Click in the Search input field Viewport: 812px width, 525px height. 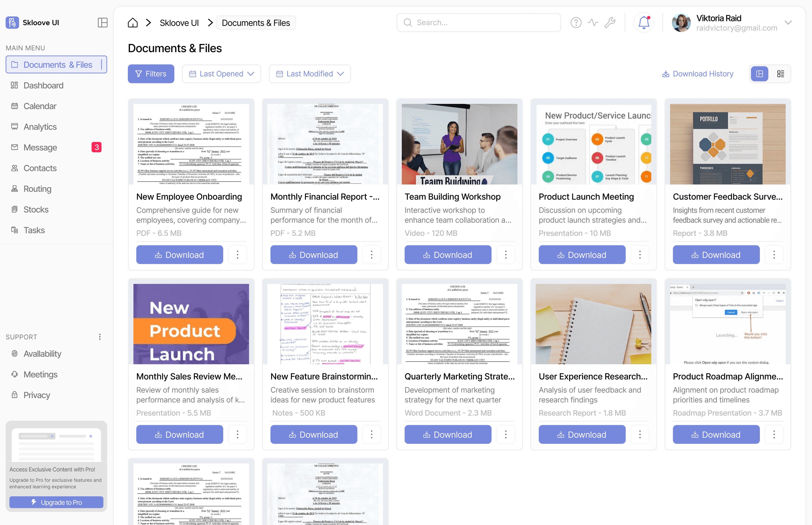[479, 22]
